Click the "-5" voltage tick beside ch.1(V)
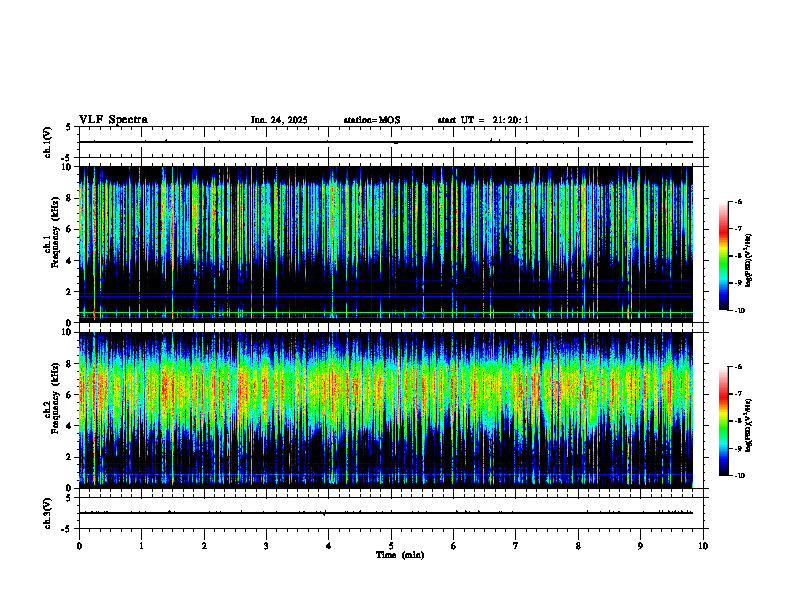The image size is (792, 612). click(67, 158)
